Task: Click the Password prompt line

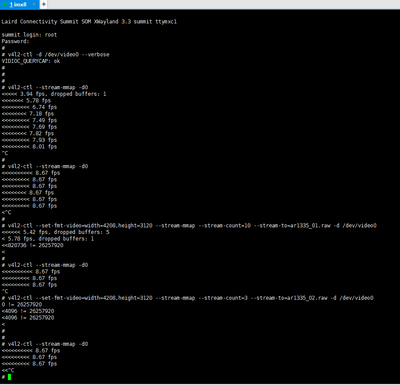Action: pos(15,41)
